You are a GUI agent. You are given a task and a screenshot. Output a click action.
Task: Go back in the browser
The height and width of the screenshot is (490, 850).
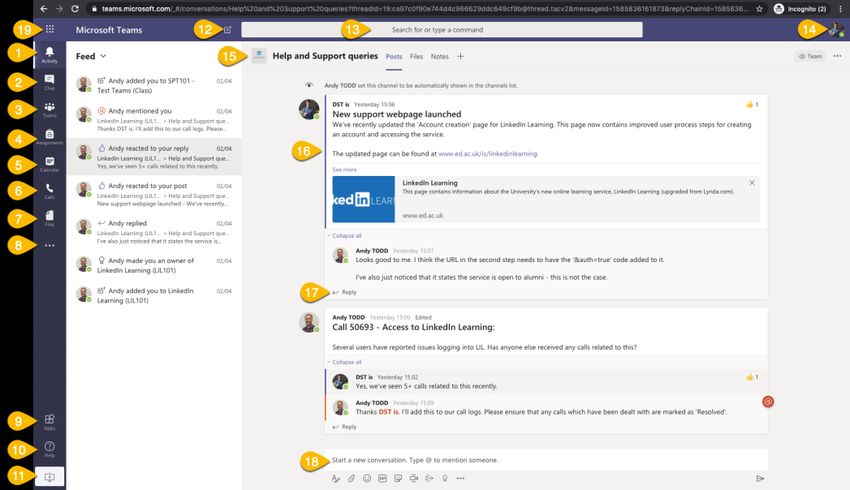coord(43,9)
